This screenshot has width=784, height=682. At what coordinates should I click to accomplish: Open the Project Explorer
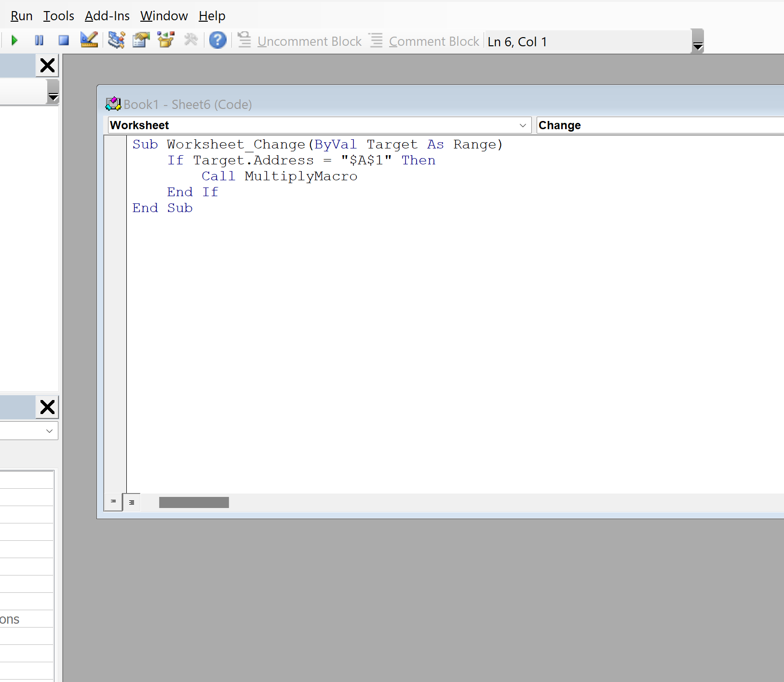[x=116, y=40]
